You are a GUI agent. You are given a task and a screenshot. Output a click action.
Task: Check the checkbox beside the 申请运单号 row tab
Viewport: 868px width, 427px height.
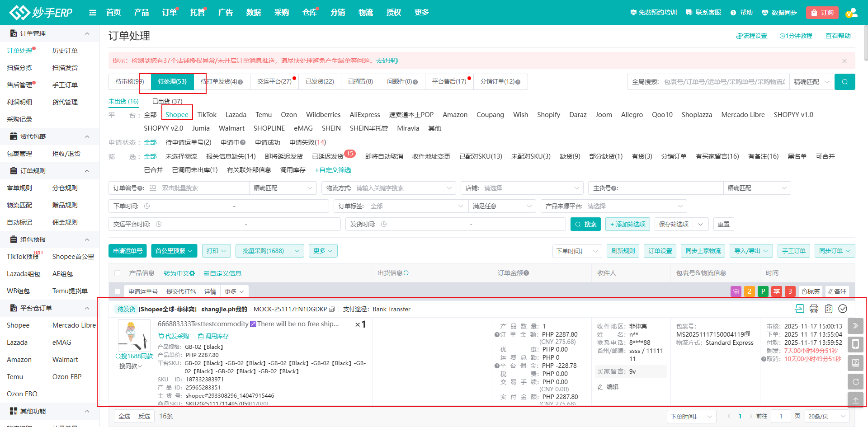point(118,291)
